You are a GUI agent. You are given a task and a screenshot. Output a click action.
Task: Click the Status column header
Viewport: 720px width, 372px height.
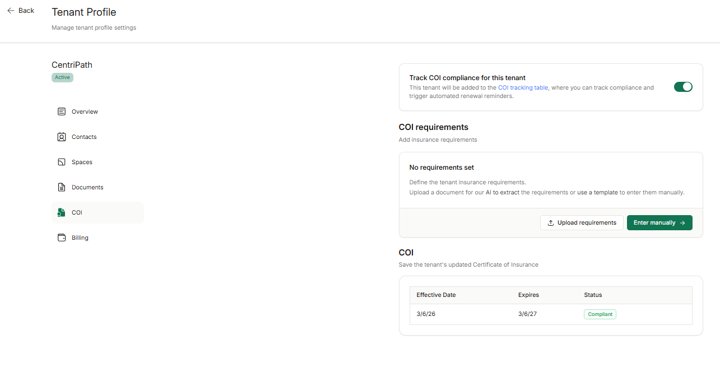tap(592, 295)
